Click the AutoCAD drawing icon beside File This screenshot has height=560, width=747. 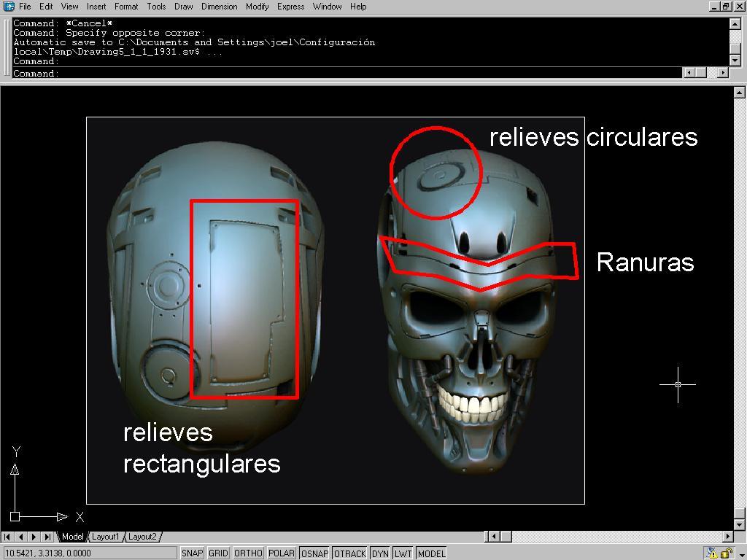pyautogui.click(x=9, y=6)
